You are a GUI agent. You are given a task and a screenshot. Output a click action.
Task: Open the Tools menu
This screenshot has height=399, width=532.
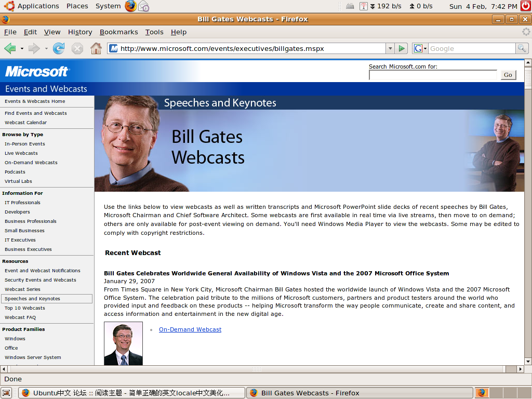154,32
